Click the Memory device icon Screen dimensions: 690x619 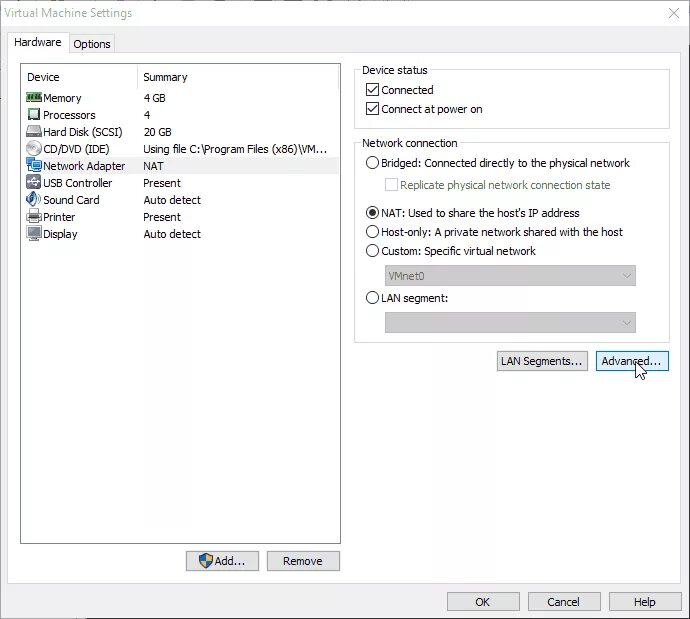pos(34,97)
